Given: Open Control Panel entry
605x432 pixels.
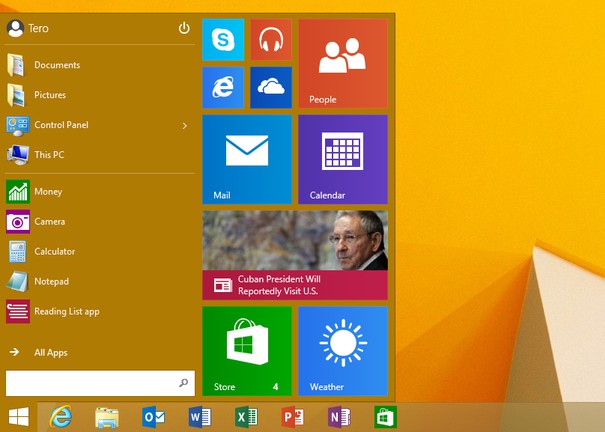Looking at the screenshot, I should point(100,125).
